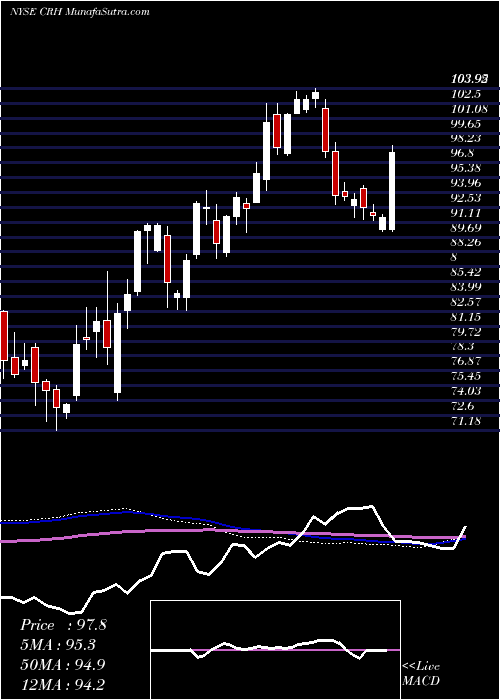Image resolution: width=500 pixels, height=700 pixels.
Task: Click the <<Live MACD label
Action: [x=421, y=674]
